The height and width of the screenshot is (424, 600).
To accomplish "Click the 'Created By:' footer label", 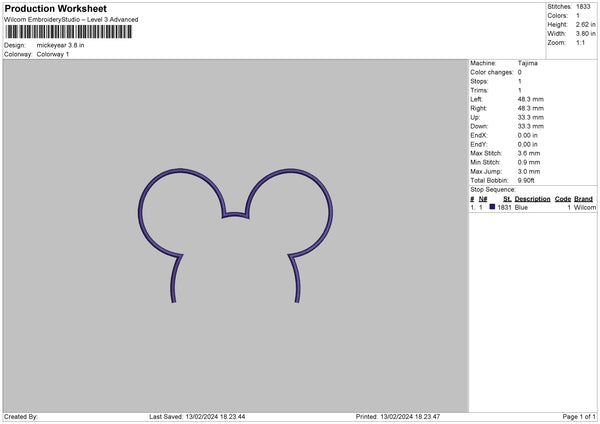I will (21, 417).
